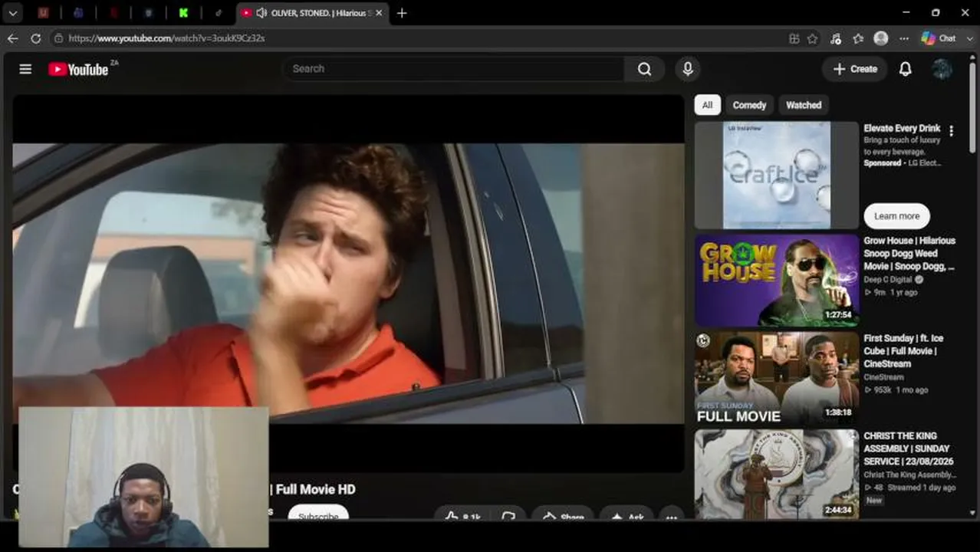Open the browser apps grid icon
The width and height of the screenshot is (980, 552).
[794, 38]
